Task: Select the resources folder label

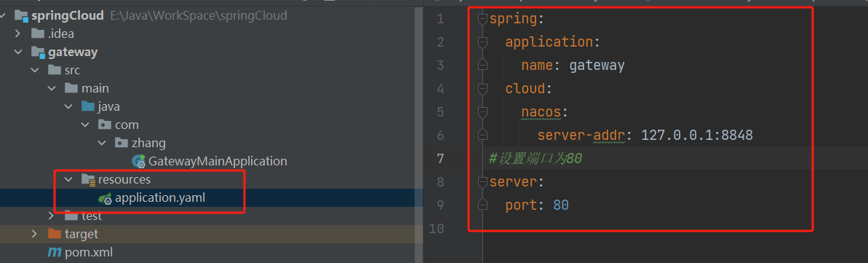Action: pyautogui.click(x=124, y=179)
